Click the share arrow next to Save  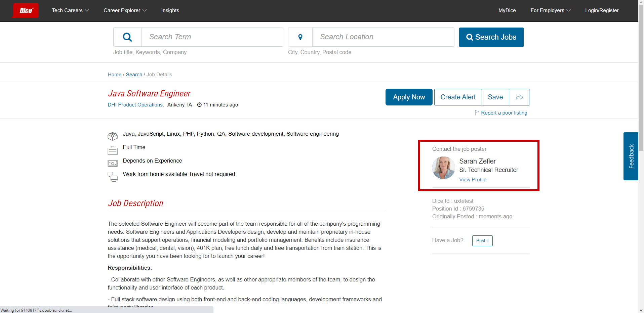[x=519, y=97]
